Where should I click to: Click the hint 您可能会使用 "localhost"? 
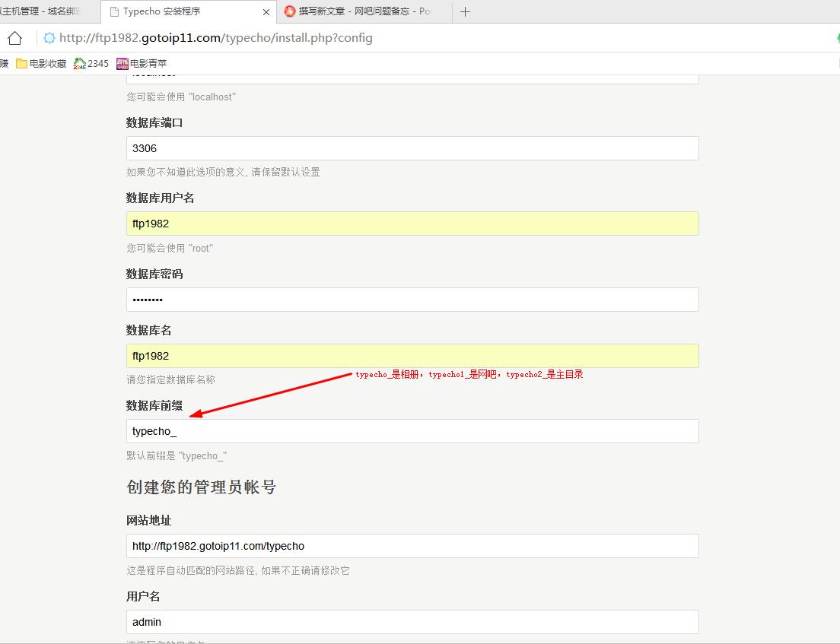pyautogui.click(x=181, y=97)
